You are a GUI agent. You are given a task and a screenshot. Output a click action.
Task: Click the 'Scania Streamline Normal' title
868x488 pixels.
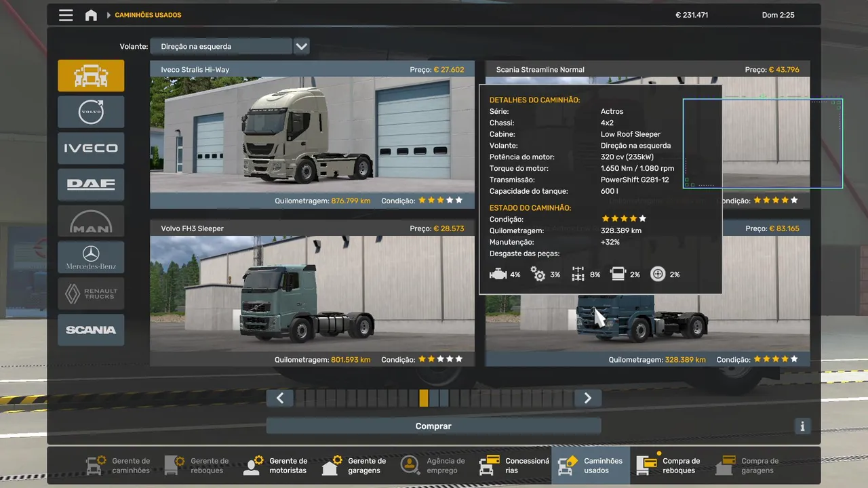coord(540,69)
